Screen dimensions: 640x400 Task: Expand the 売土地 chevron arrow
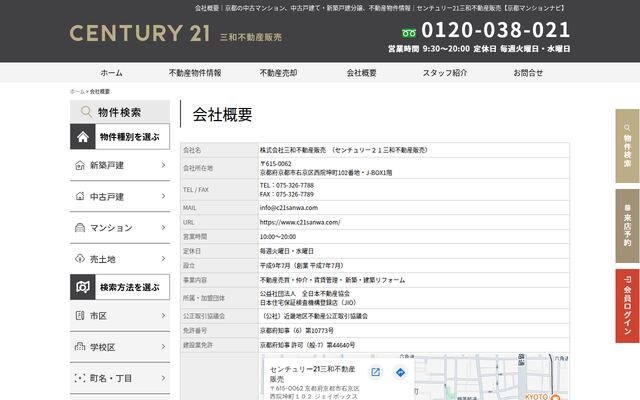pyautogui.click(x=163, y=258)
